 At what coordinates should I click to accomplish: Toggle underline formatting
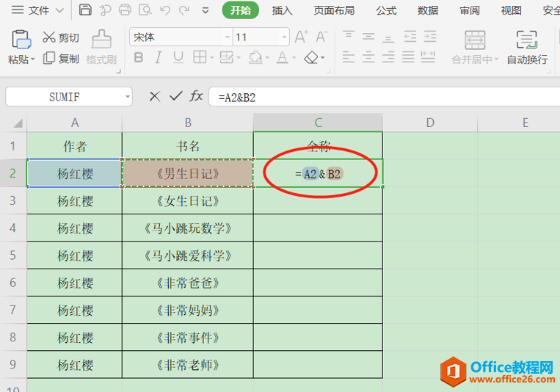click(x=178, y=57)
